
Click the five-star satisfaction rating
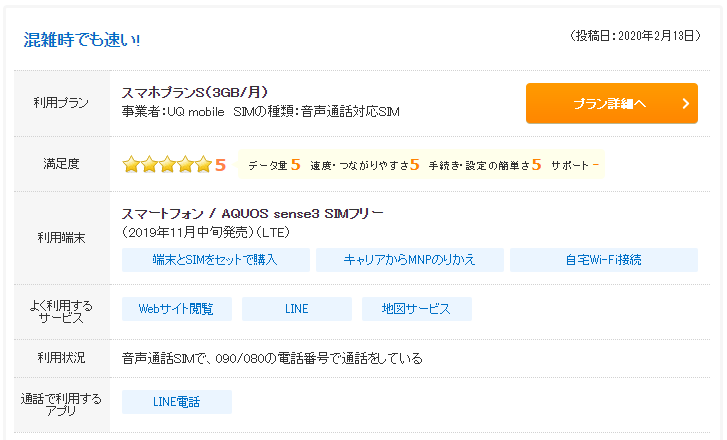point(167,165)
